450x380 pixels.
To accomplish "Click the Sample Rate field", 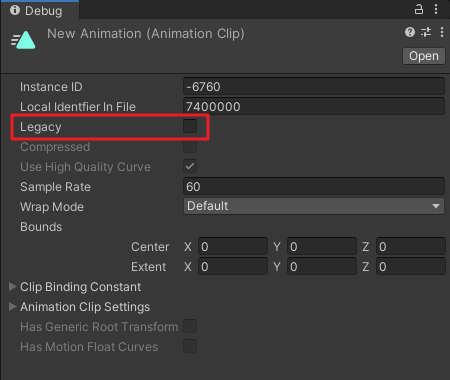I will coord(314,186).
